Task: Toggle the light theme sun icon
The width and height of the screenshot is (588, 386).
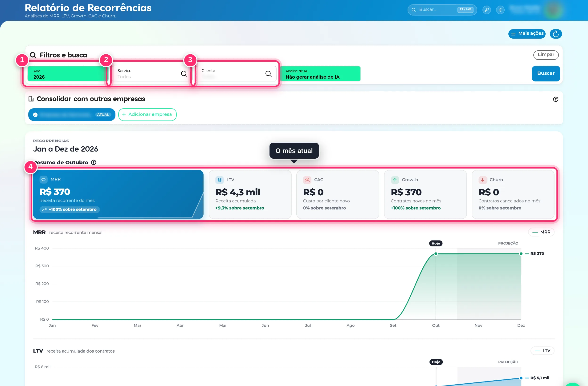Action: (x=500, y=10)
